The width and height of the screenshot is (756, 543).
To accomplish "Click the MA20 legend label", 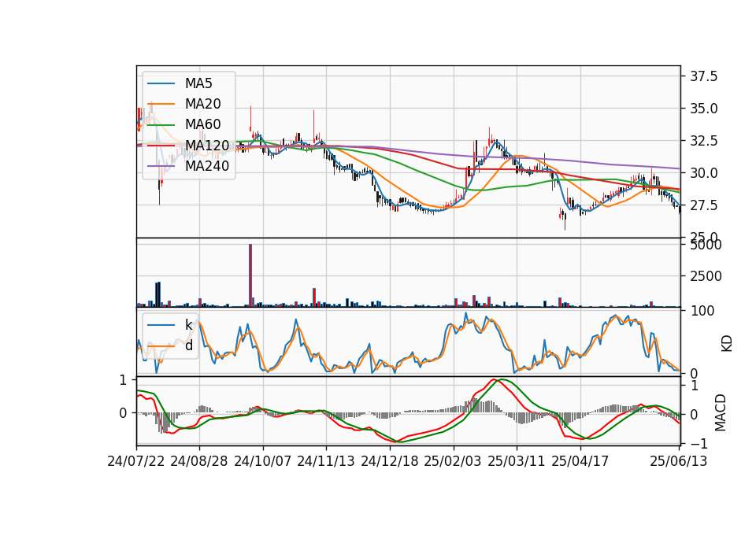I will pos(202,104).
